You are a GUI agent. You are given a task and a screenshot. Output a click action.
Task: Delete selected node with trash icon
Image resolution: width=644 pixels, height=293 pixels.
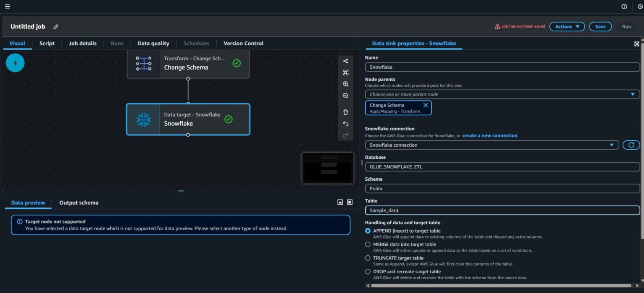[345, 112]
